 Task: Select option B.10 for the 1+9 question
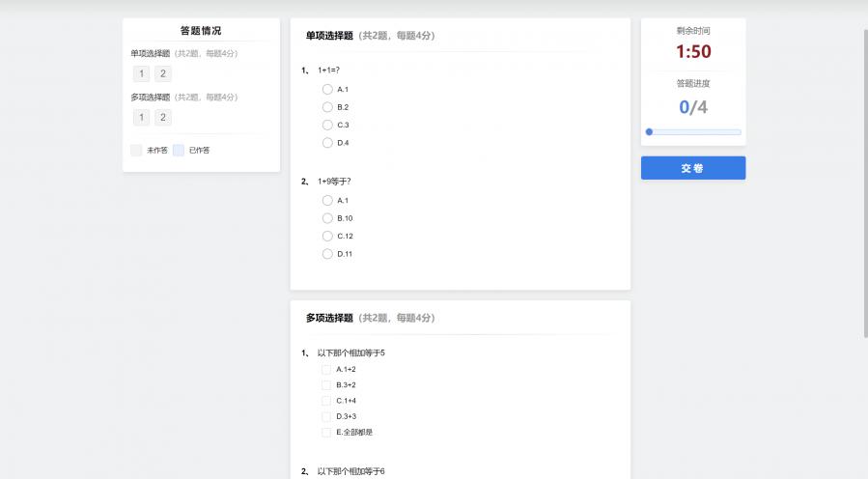(x=327, y=218)
